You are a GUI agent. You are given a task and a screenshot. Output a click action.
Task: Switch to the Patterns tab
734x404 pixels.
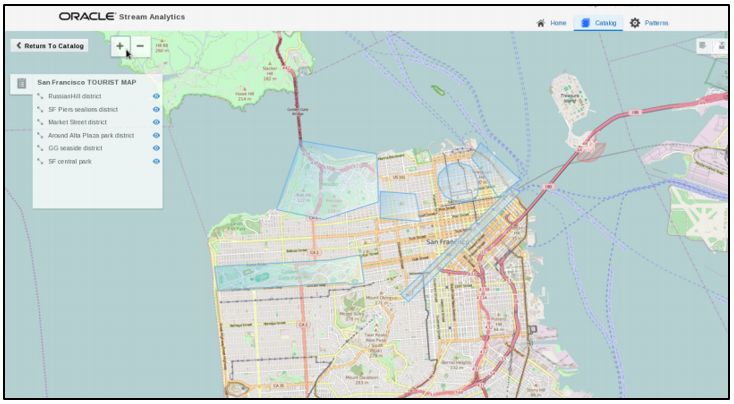click(x=649, y=23)
